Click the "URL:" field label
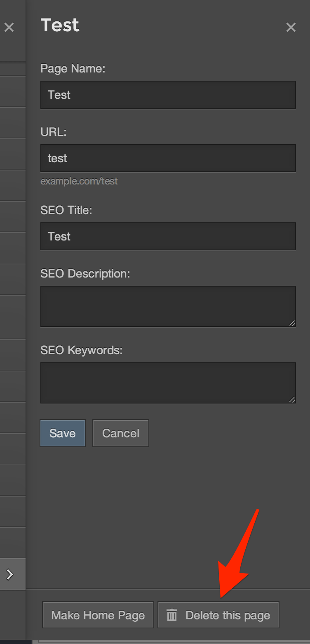Viewport: 310px width, 644px height. (x=54, y=132)
